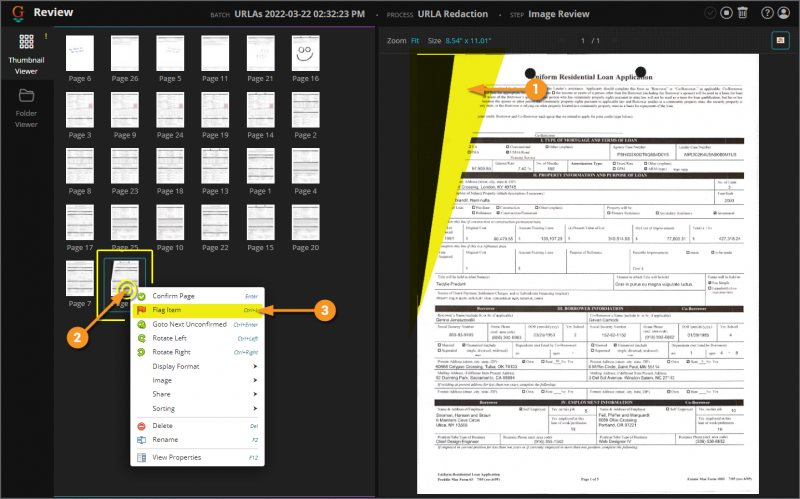Select the Page 10 thumbnail
Viewport: 800px width, 499px height.
tap(170, 222)
